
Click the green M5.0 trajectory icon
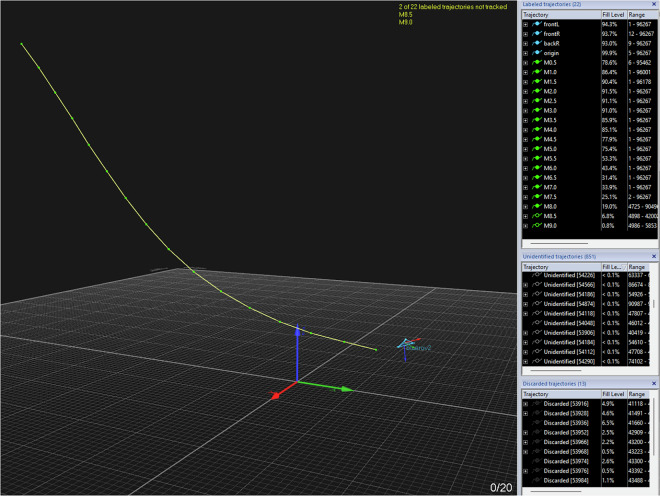click(536, 149)
